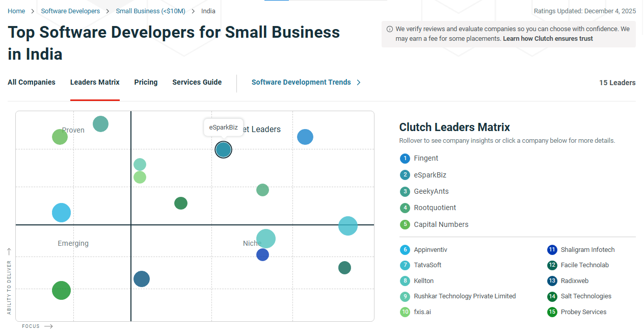
Task: Open eSparkBiz in the leaders list
Action: (x=430, y=175)
